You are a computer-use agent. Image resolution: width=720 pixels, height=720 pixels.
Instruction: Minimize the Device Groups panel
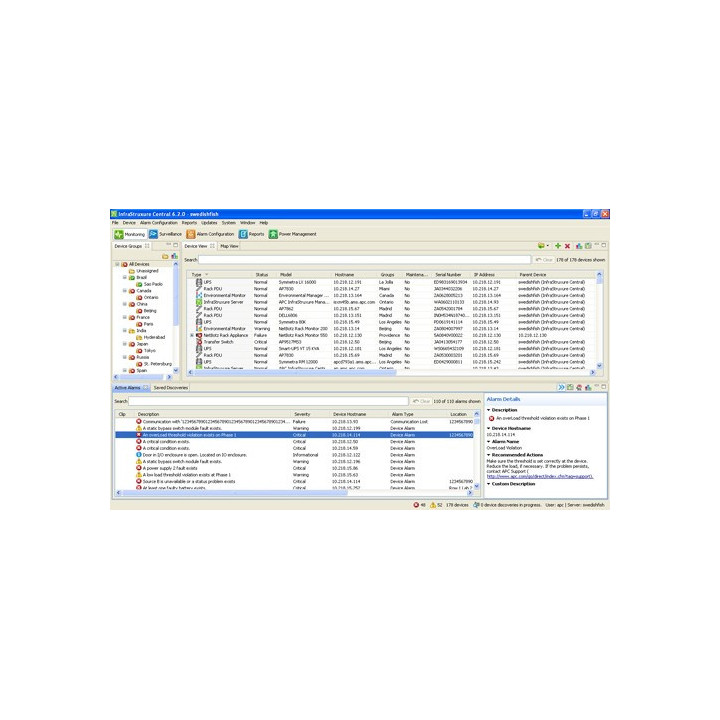[169, 245]
